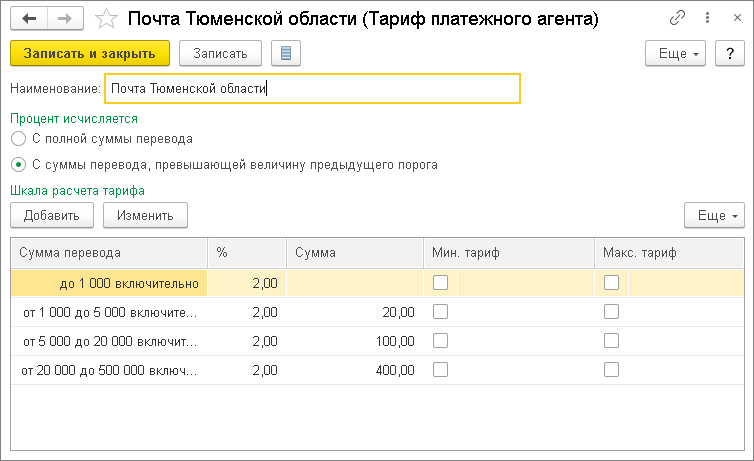Open help with the question mark button
This screenshot has width=754, height=461.
[x=729, y=53]
